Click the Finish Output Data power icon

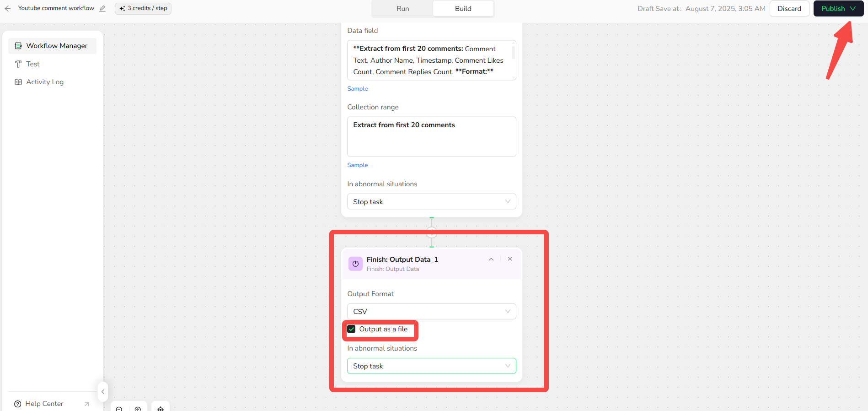[355, 264]
